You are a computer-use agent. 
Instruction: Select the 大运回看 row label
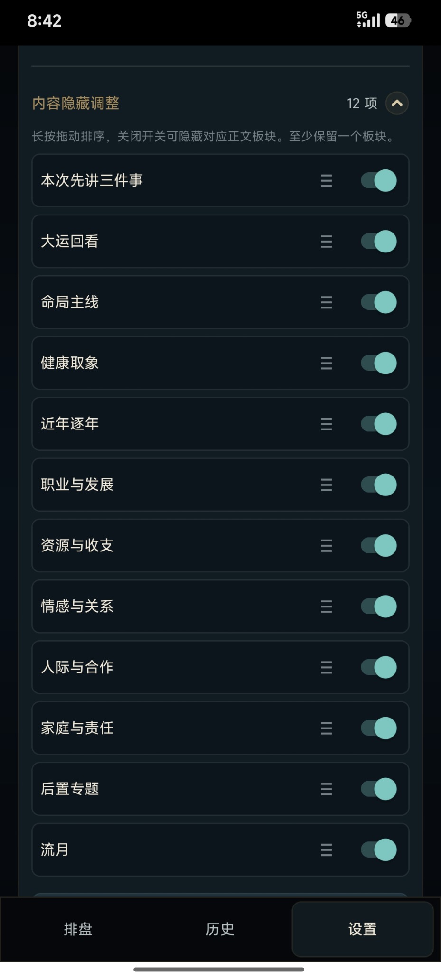click(70, 242)
